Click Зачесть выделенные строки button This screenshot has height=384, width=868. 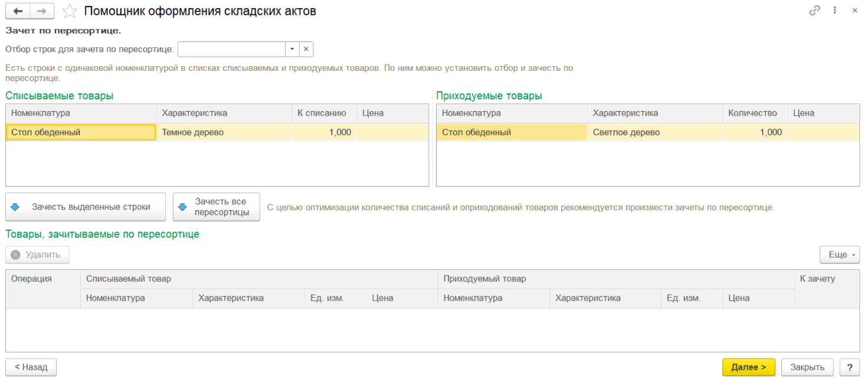[x=86, y=207]
